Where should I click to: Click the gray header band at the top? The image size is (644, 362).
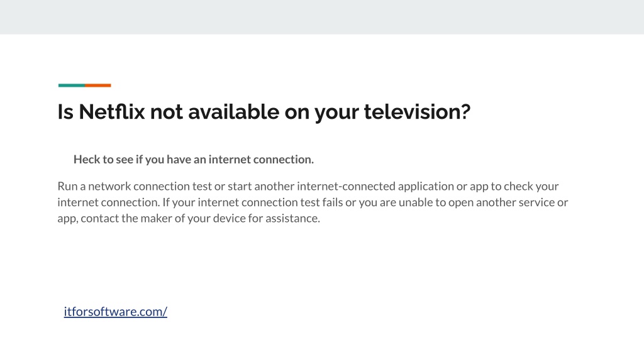(322, 17)
